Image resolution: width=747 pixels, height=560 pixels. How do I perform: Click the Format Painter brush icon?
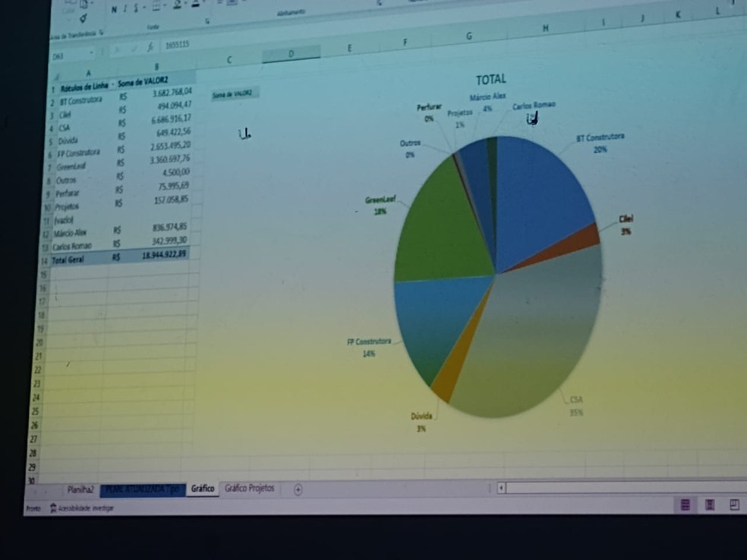pyautogui.click(x=84, y=18)
